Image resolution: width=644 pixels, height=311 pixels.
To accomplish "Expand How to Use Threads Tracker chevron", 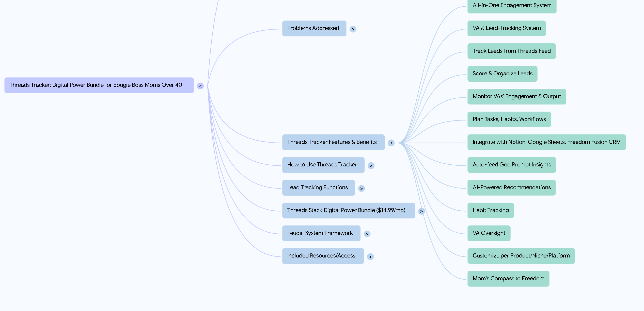I will pyautogui.click(x=371, y=166).
